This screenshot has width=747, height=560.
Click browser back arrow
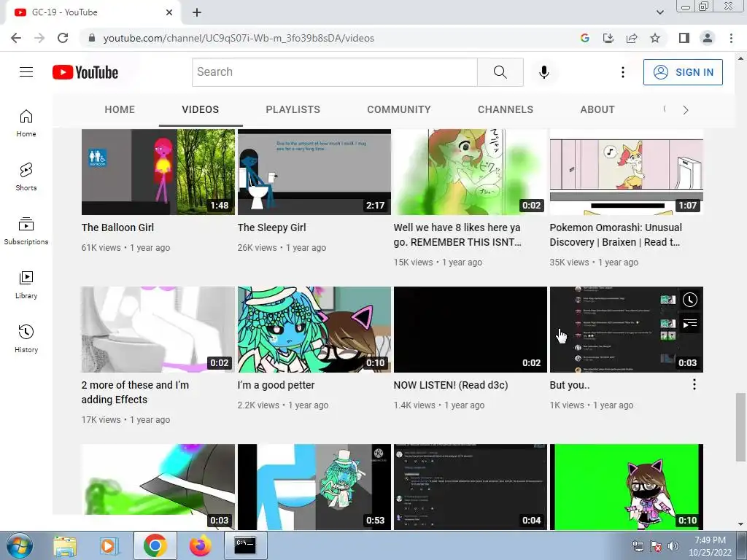pyautogui.click(x=16, y=38)
